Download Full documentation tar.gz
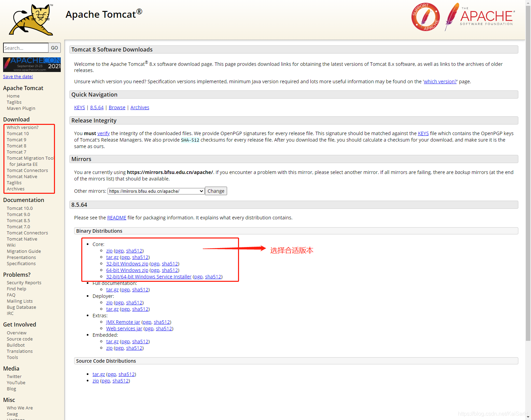The image size is (531, 420). 112,290
